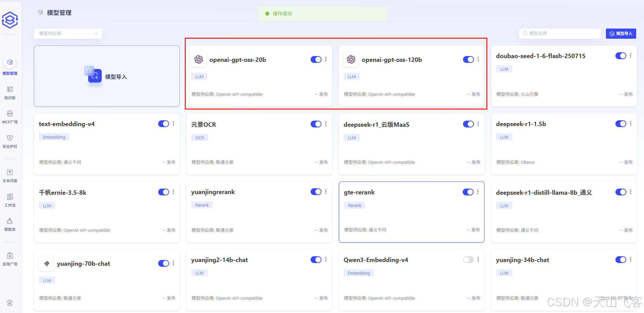Toggle the deepseek-r1_云版MaaS switch
The width and height of the screenshot is (644, 313).
pos(468,124)
